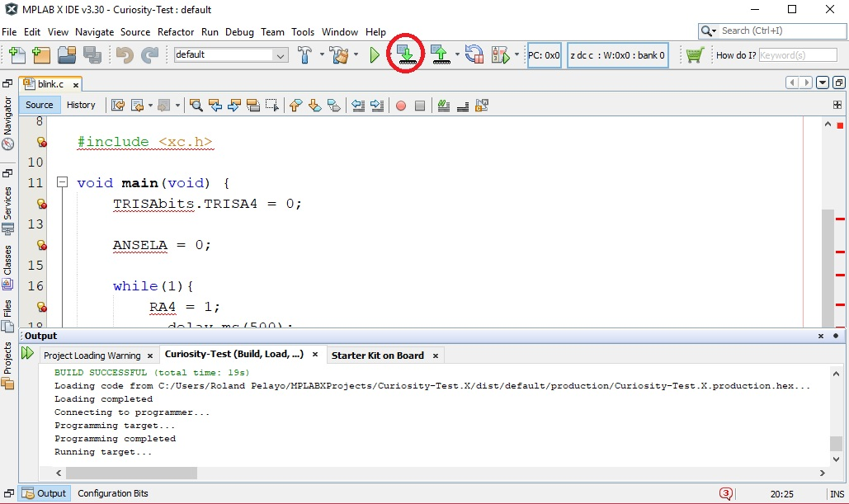Click Read Device Memory icon

click(440, 55)
